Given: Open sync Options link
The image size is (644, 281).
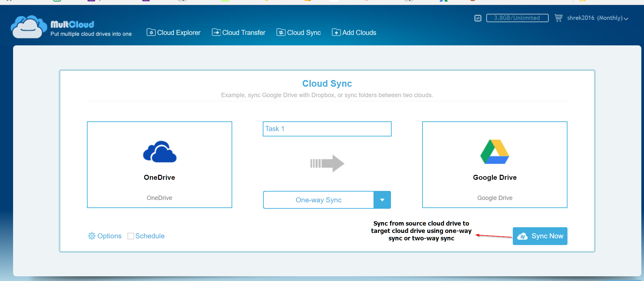Looking at the screenshot, I should tap(105, 236).
